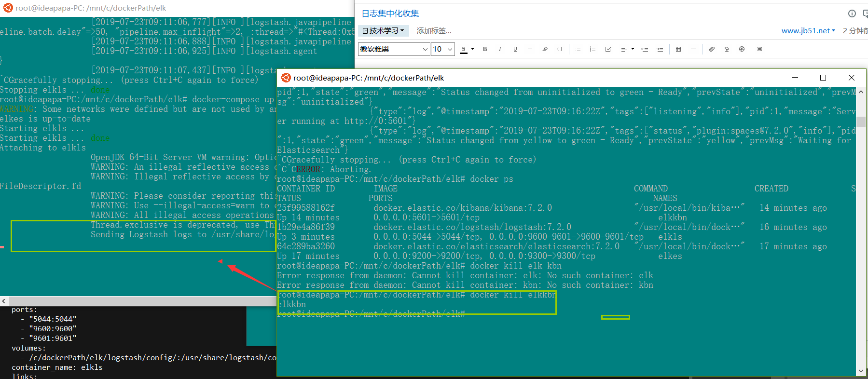Insert a table into the note
Screen dimensions: 868x379
(678, 49)
